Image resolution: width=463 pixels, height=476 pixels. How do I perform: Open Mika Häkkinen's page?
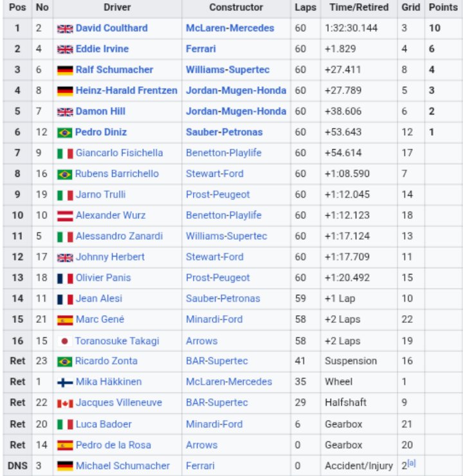pos(109,382)
